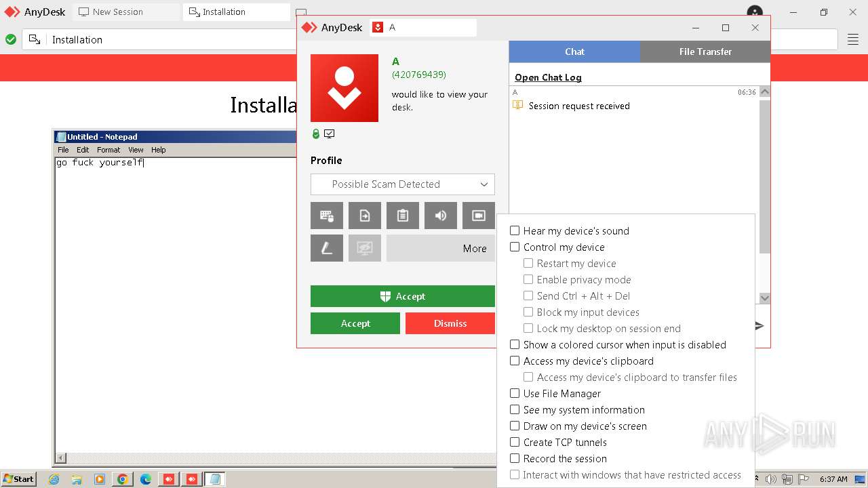Viewport: 868px width, 488px height.
Task: Click scroll-down arrow in chat panel
Action: click(x=765, y=298)
